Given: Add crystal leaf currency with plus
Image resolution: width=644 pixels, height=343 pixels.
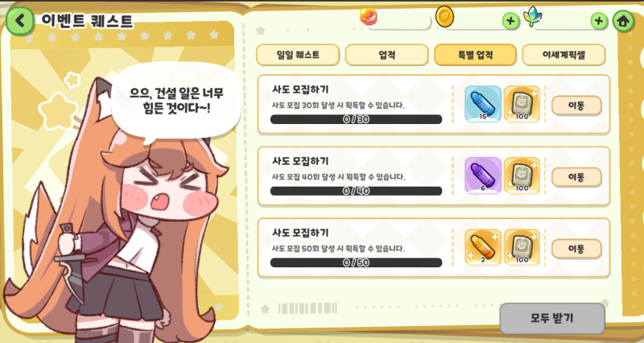Looking at the screenshot, I should (599, 21).
